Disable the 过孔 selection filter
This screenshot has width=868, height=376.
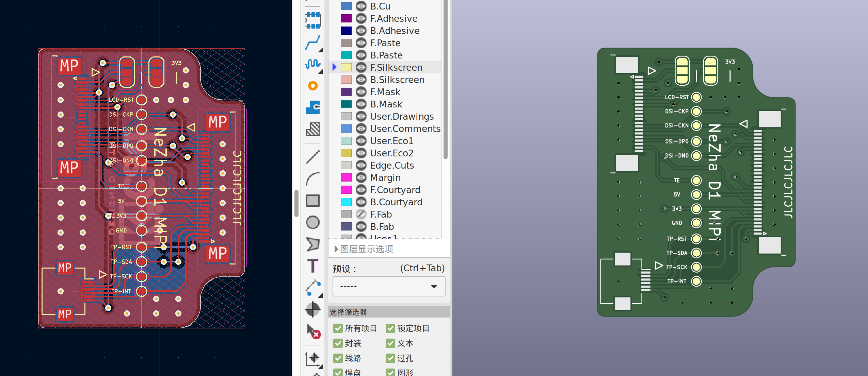(390, 358)
